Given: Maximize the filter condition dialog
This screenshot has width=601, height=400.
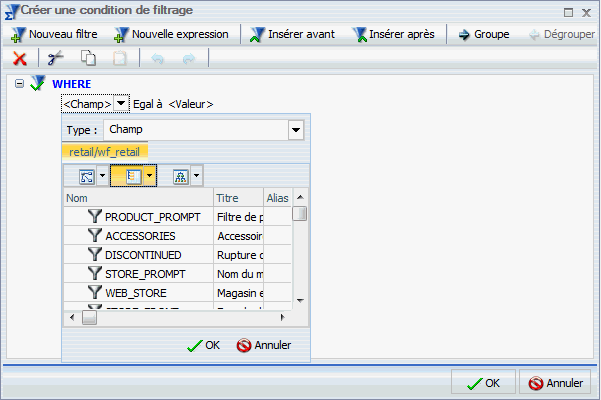Looking at the screenshot, I should pos(568,13).
